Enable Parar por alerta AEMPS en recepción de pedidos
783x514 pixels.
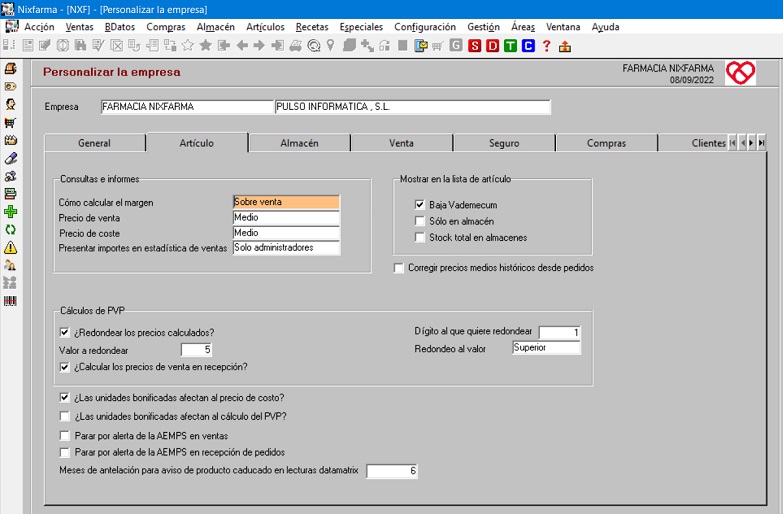(64, 452)
